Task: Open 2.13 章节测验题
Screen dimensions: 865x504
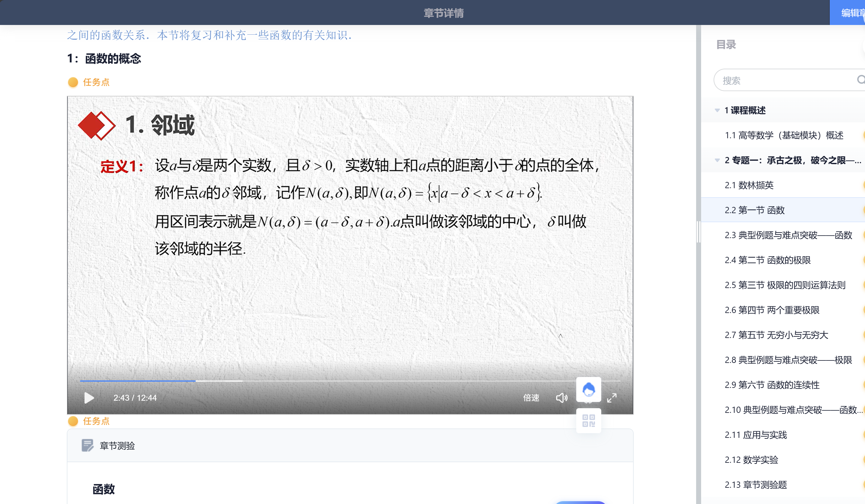Action: coord(755,485)
